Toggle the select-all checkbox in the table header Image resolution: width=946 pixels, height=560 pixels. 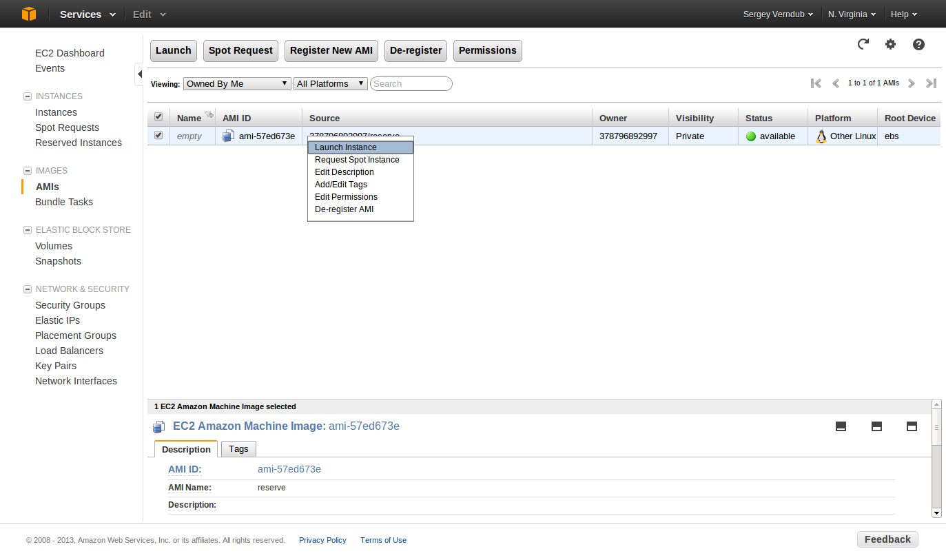click(x=158, y=117)
